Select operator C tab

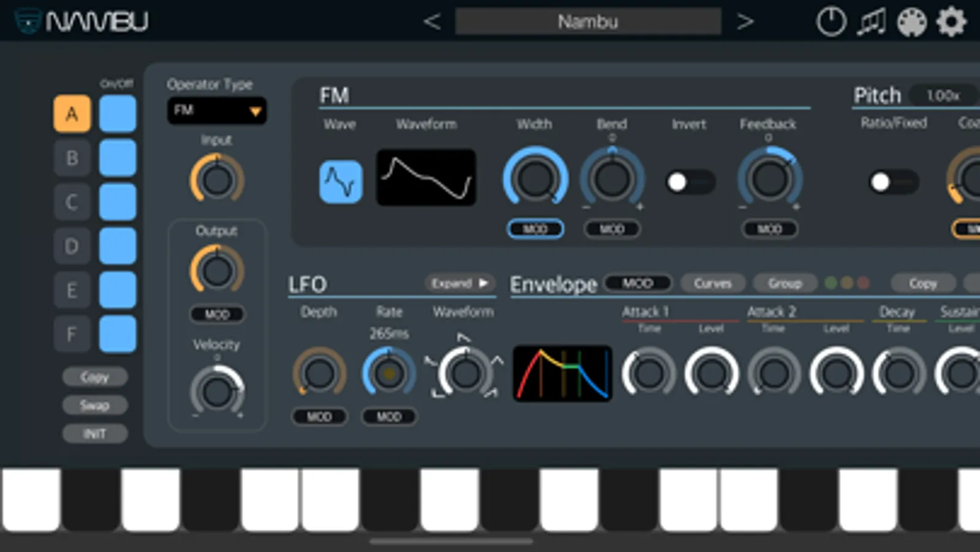click(x=72, y=202)
